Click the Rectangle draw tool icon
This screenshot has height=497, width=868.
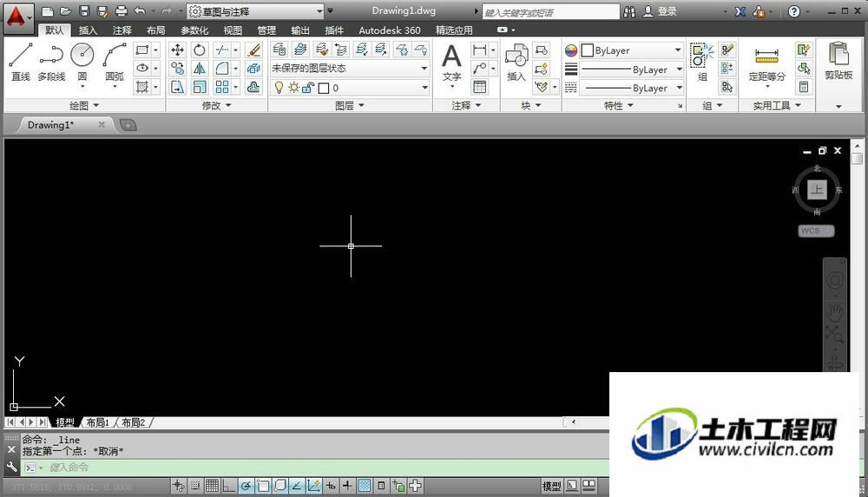point(142,49)
